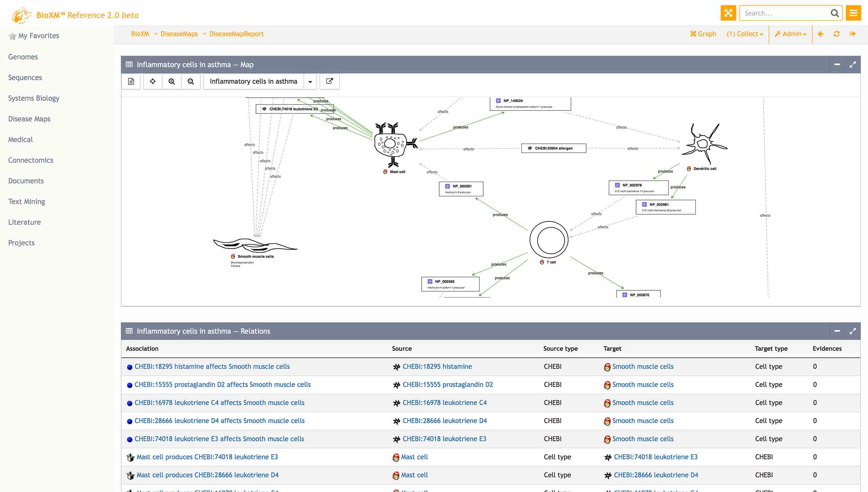Screen dimensions: 868x492
Task: Open the Inflammatory cells in asthma dropdown arrow
Action: tap(310, 82)
